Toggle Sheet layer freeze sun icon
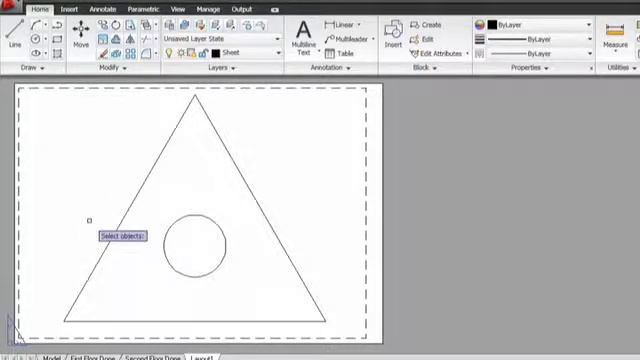 pos(180,53)
